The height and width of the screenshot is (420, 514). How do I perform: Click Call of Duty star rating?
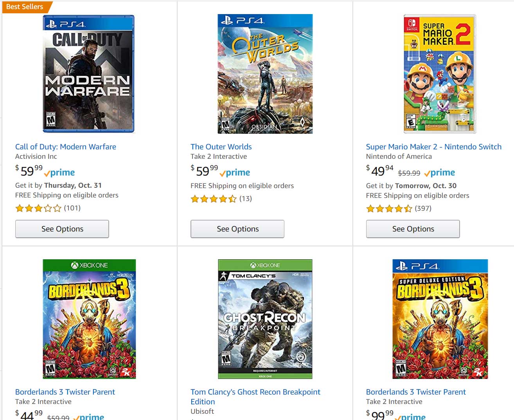pyautogui.click(x=38, y=208)
